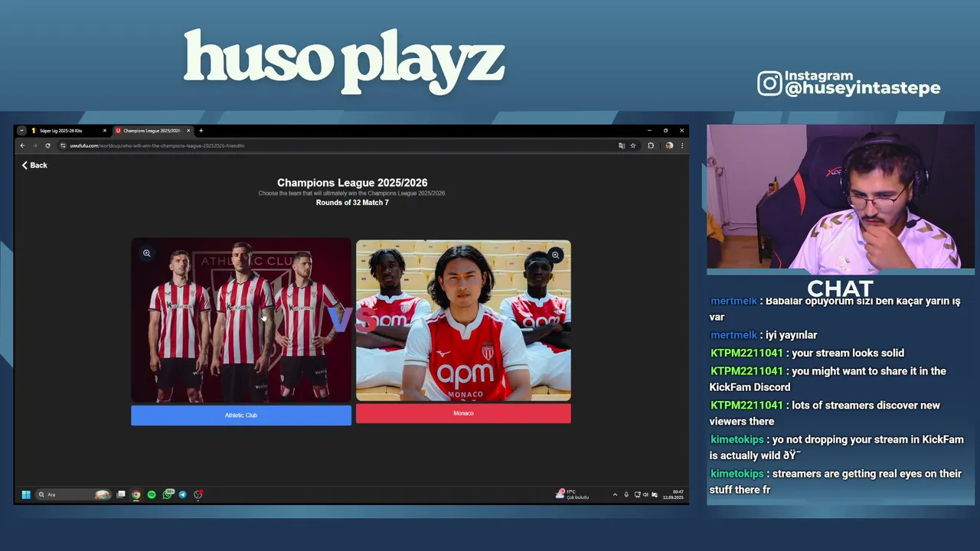Go back with the Back arrow link
The width and height of the screenshot is (980, 551).
(x=34, y=165)
